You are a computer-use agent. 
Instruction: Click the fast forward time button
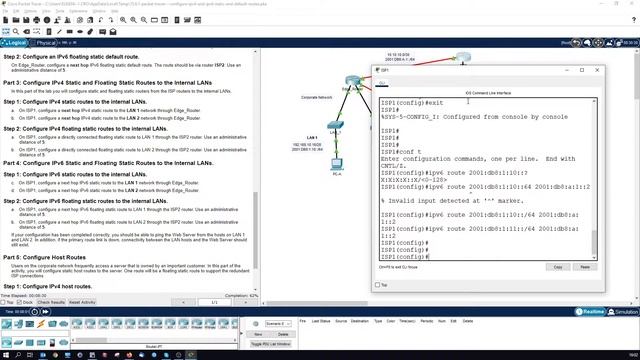pyautogui.click(x=45, y=312)
